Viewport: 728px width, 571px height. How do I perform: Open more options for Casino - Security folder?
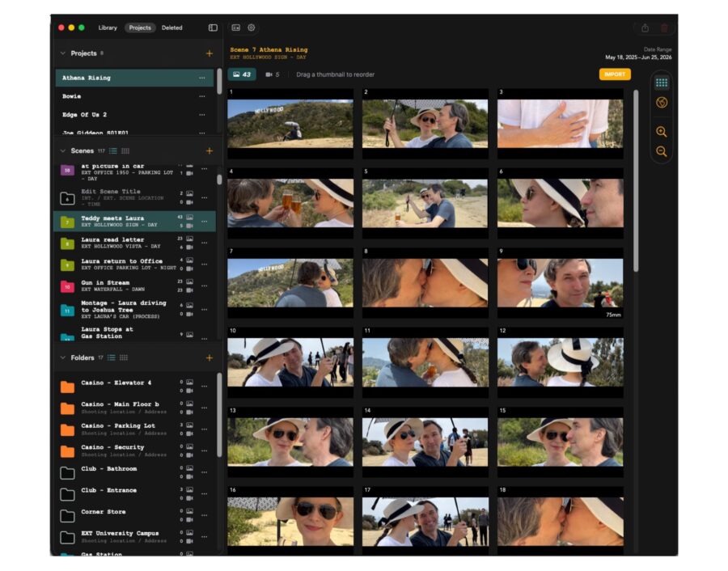tap(205, 450)
